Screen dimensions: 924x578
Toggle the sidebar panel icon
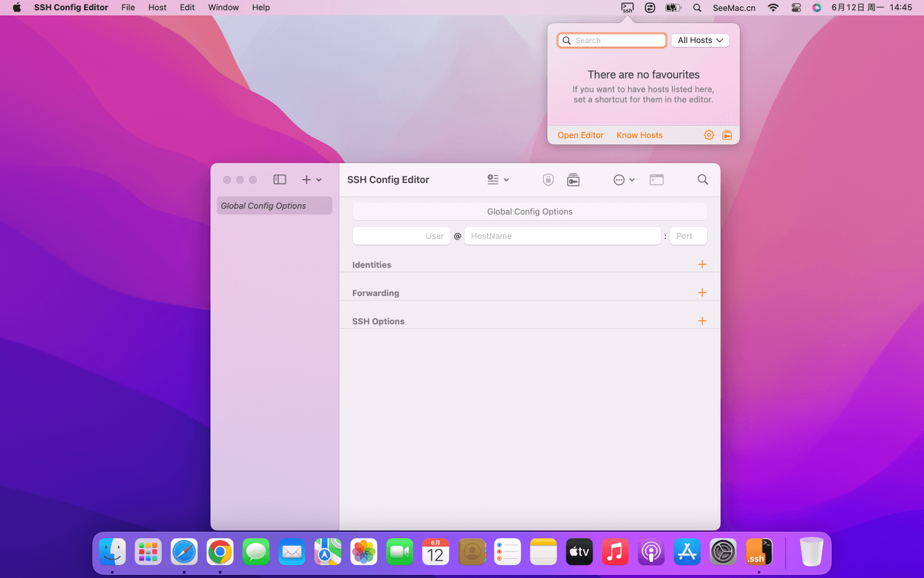tap(280, 180)
